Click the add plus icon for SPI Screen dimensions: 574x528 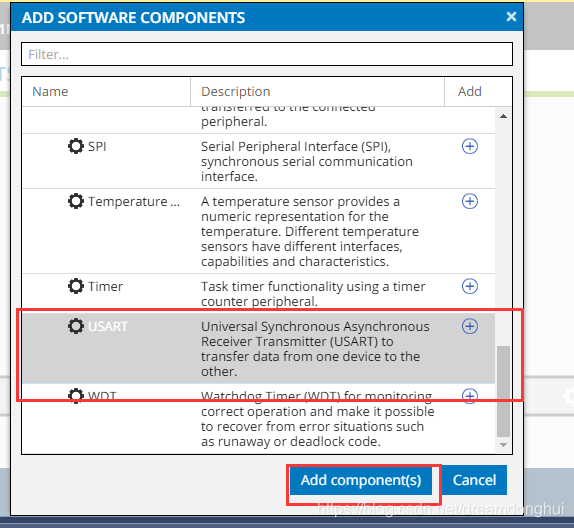pos(470,146)
